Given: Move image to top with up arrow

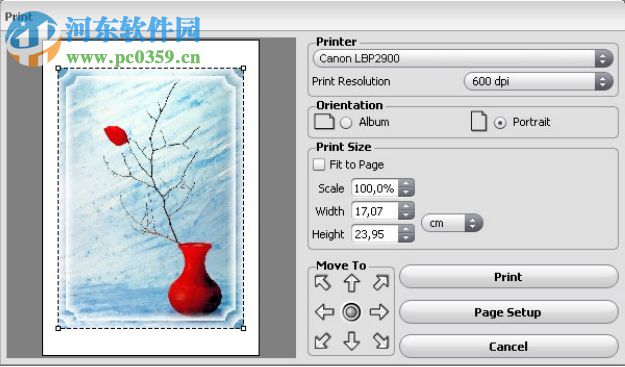Looking at the screenshot, I should (352, 283).
